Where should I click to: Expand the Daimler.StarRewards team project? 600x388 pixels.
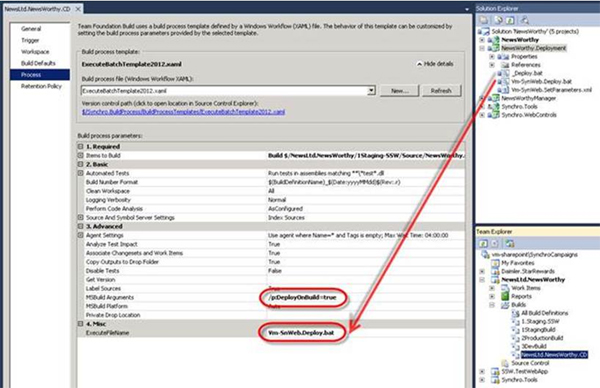pyautogui.click(x=482, y=271)
